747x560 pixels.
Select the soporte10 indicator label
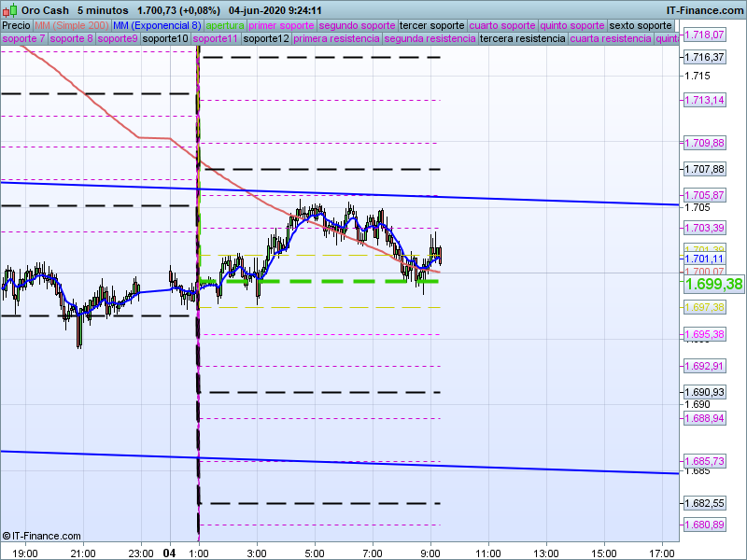click(166, 39)
